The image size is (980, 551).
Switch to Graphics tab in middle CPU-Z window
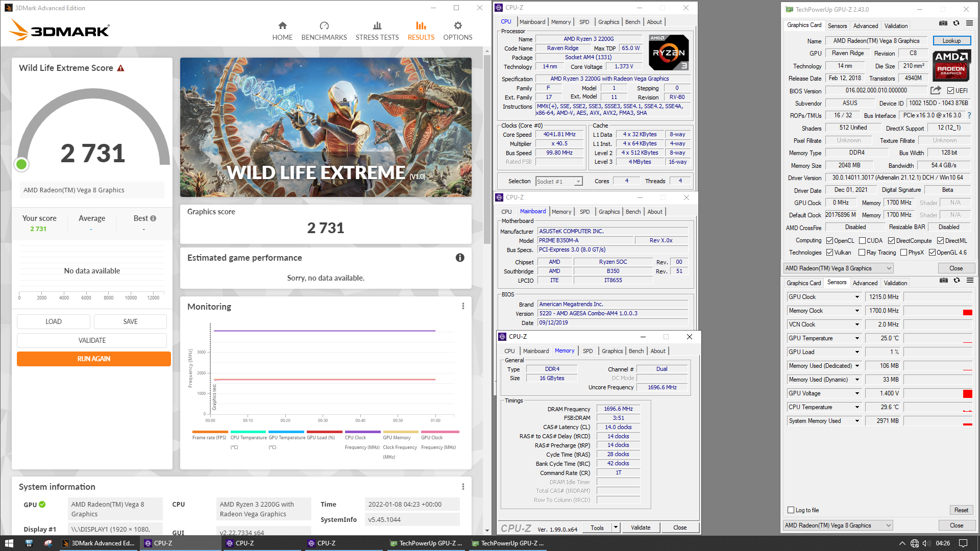[x=609, y=212]
